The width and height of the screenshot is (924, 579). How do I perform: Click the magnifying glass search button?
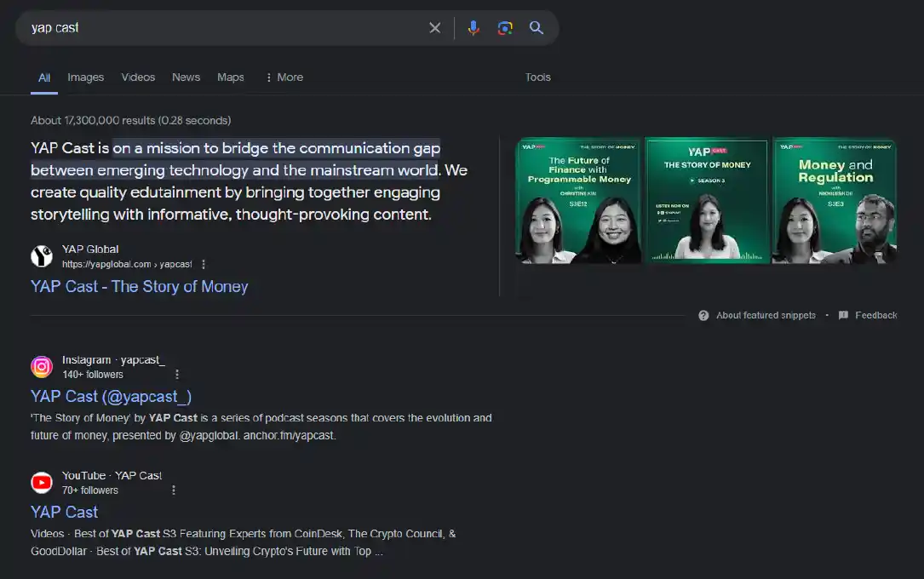tap(537, 28)
